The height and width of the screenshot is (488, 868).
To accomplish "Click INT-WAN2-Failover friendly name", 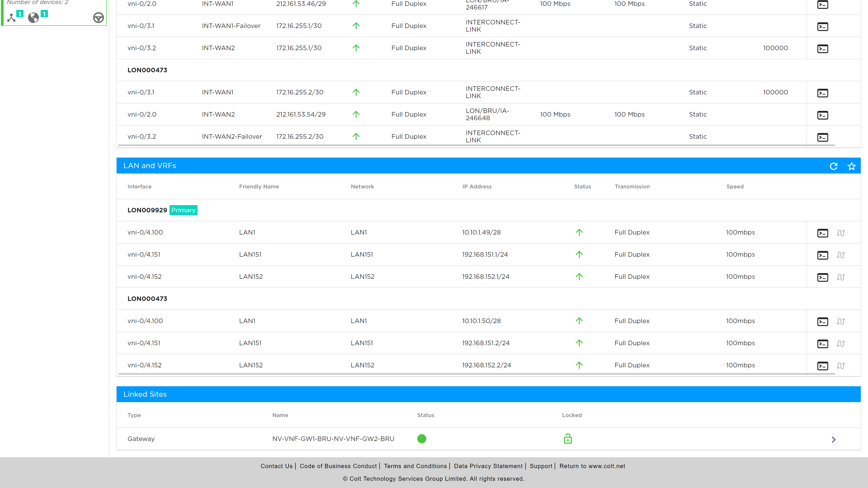I will point(232,137).
